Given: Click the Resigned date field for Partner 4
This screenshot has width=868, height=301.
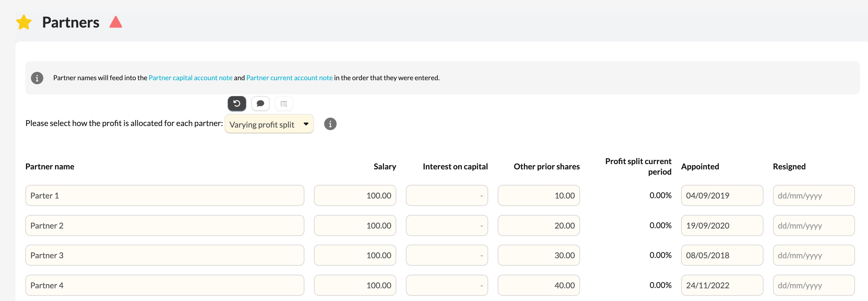Looking at the screenshot, I should tap(814, 285).
